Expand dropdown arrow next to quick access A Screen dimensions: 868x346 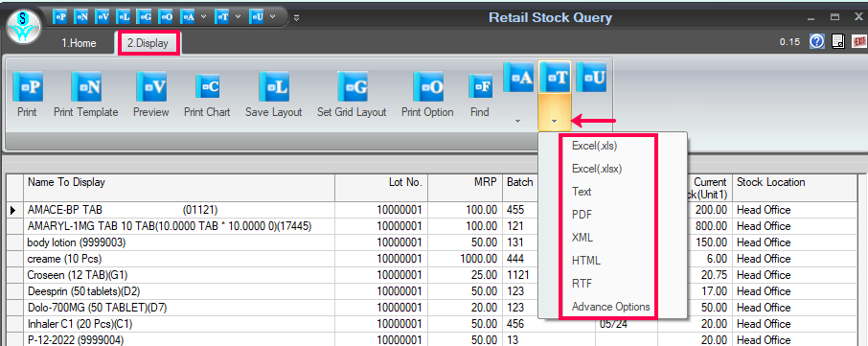(203, 16)
